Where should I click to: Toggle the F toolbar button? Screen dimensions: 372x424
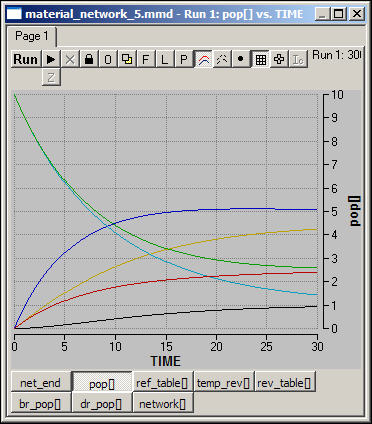pos(146,59)
